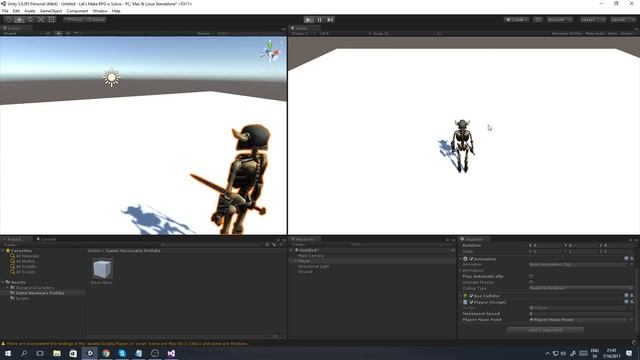Open the Windows taskbar search
The height and width of the screenshot is (360, 640).
tap(24, 353)
